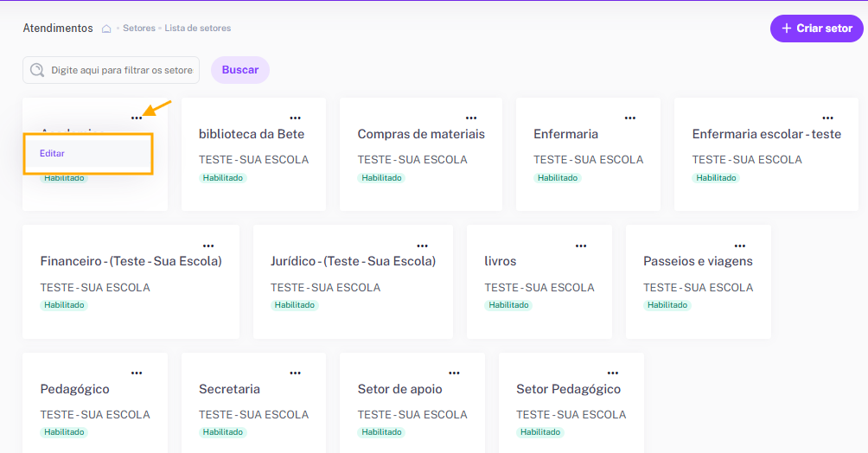Screen dimensions: 868x453
Task: Click the Atendimentos page title
Action: (x=58, y=29)
